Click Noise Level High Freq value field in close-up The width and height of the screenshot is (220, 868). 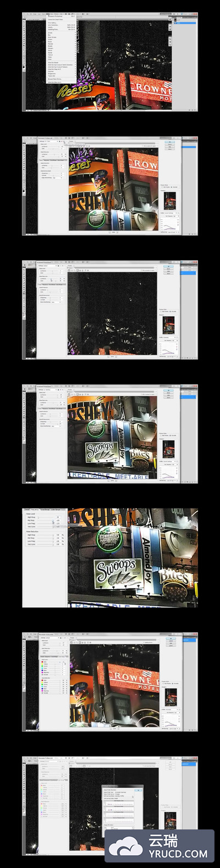(x=58, y=517)
